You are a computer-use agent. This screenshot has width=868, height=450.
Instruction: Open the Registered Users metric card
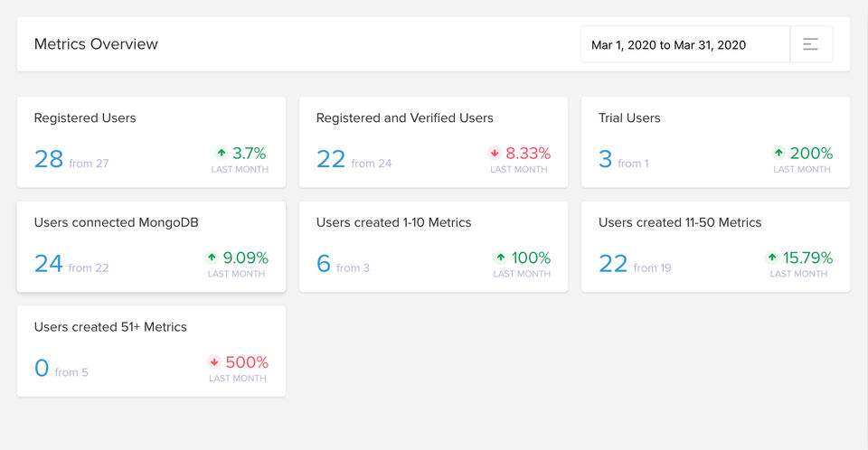click(x=151, y=142)
